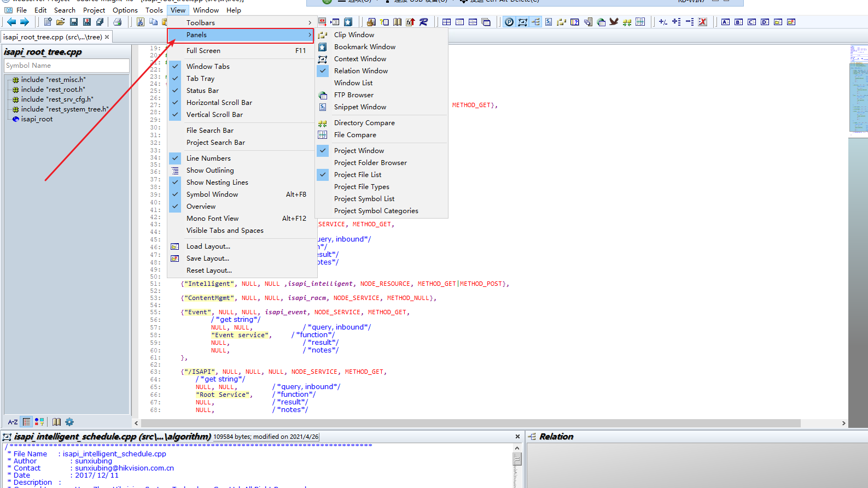Click the expand outline plus icon

tap(677, 22)
